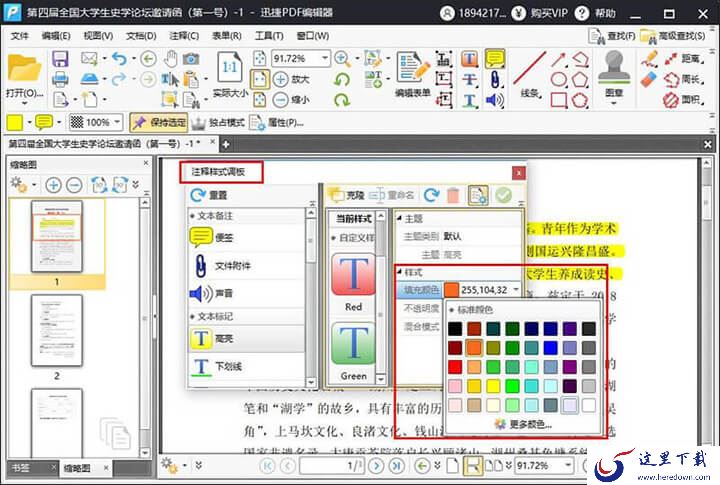Select page 2 thumbnail

click(56, 330)
